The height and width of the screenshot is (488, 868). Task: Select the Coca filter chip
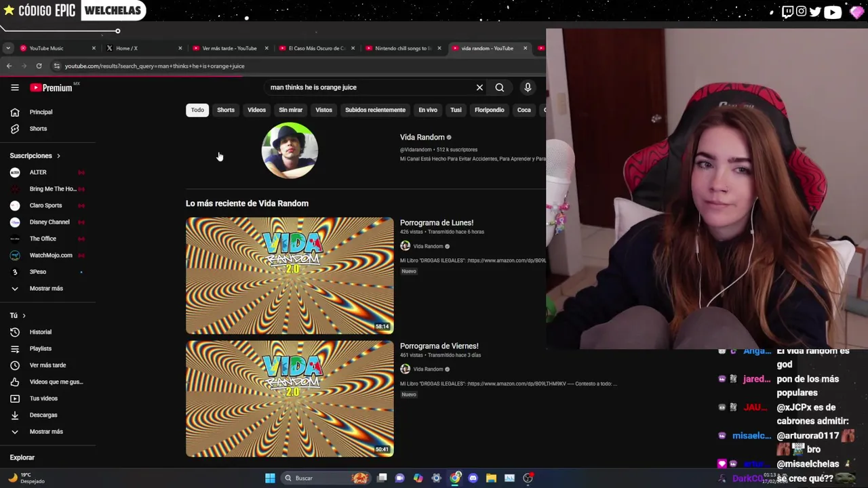tap(524, 110)
